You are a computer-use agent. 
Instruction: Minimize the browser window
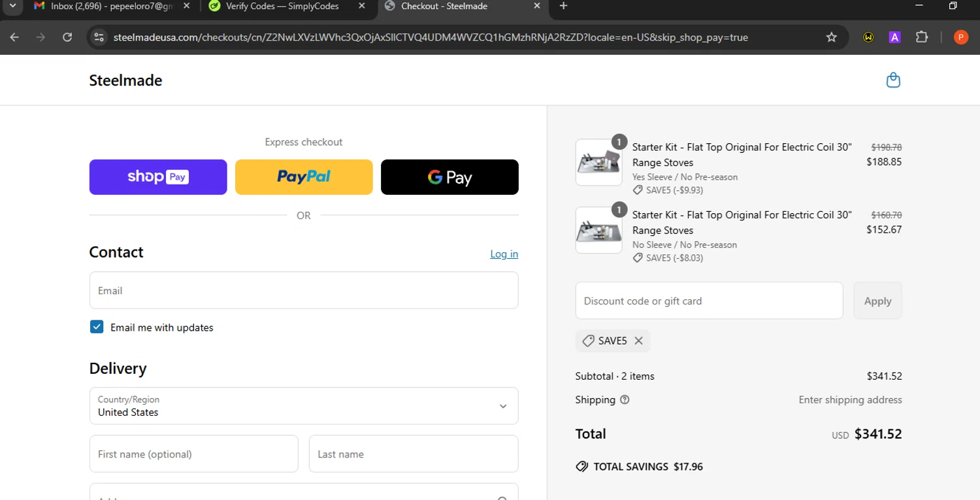[919, 6]
